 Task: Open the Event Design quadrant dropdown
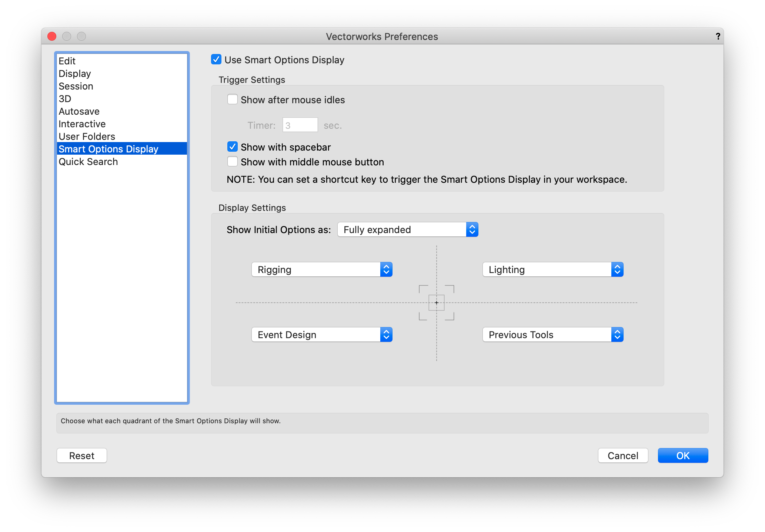(x=321, y=335)
